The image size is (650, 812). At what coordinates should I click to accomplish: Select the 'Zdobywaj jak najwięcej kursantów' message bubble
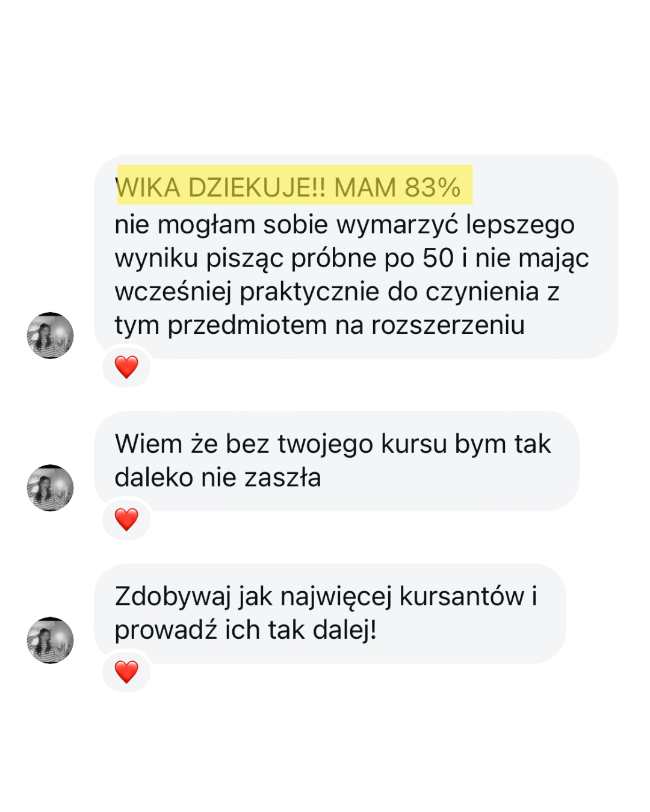(x=330, y=614)
